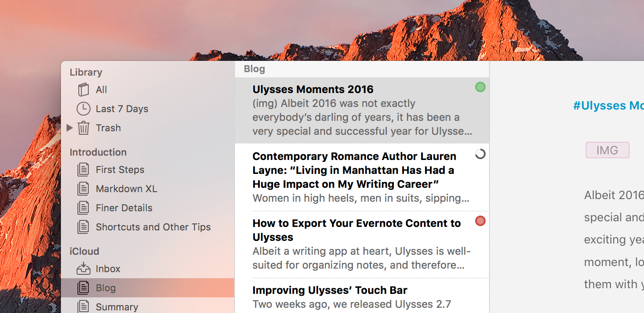Open the First Steps sheet icon
644x313 pixels.
(x=83, y=170)
